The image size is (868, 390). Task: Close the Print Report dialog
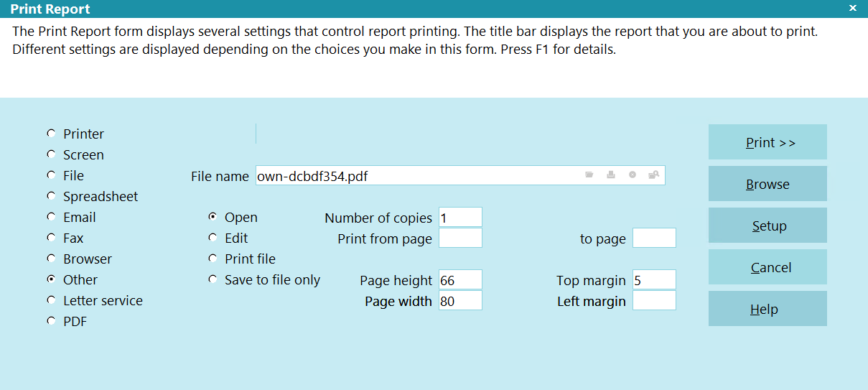tap(853, 9)
